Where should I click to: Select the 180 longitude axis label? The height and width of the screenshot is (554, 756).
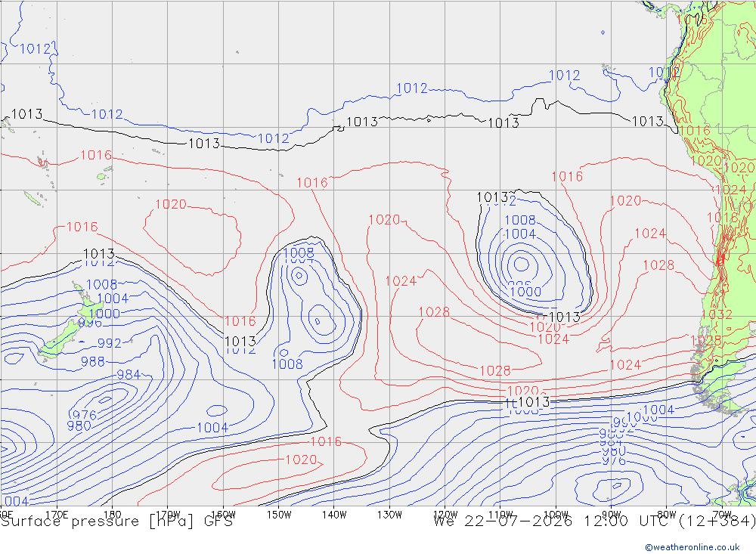[113, 515]
